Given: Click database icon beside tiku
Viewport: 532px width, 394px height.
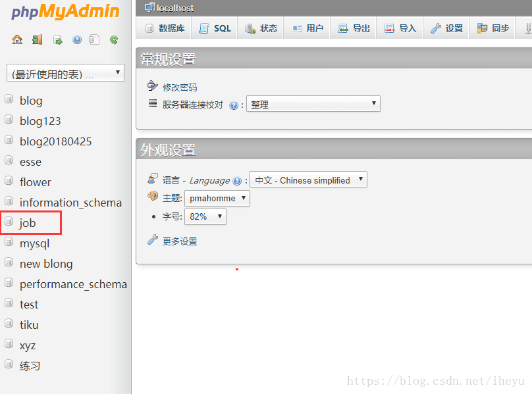Looking at the screenshot, I should [9, 324].
